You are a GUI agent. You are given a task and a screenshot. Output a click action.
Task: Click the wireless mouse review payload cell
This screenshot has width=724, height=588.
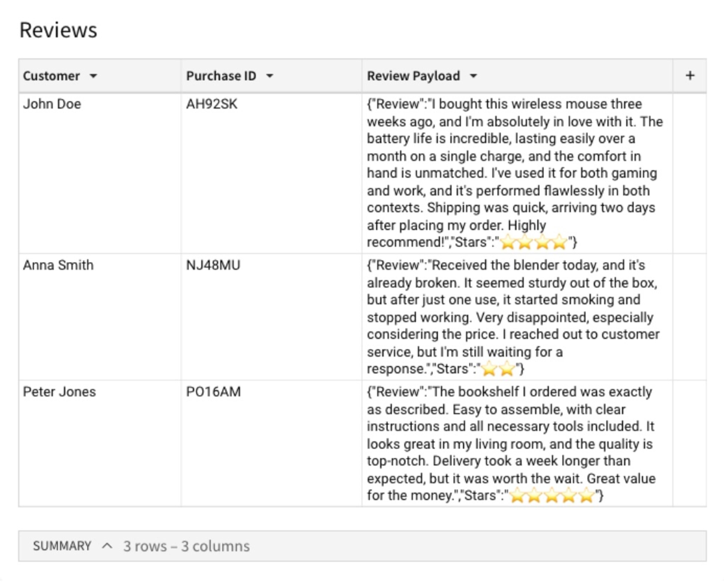click(517, 173)
